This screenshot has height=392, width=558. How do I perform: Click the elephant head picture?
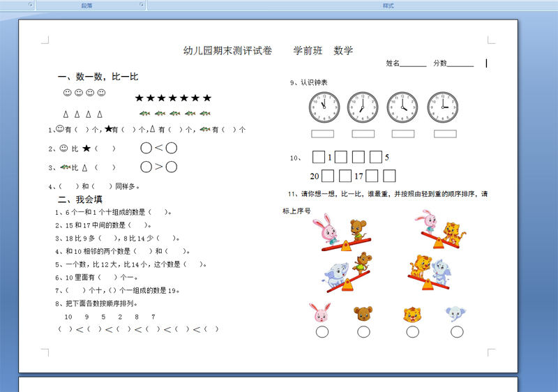(x=456, y=314)
